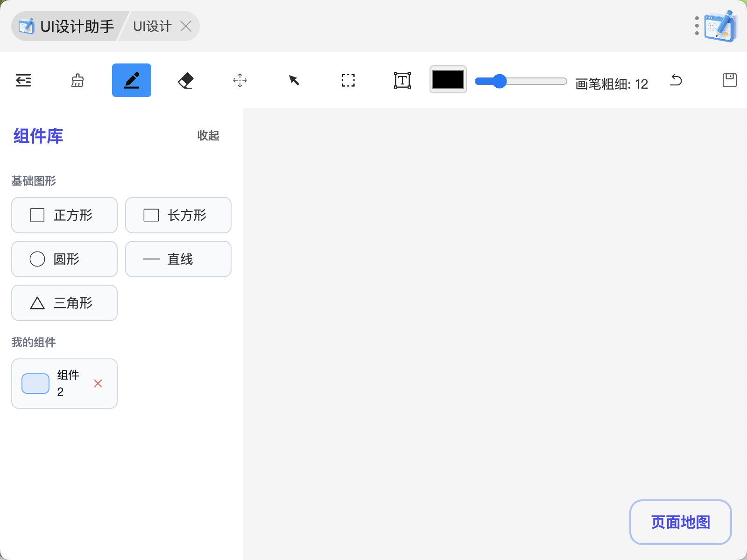Image resolution: width=747 pixels, height=560 pixels.
Task: Select the dashed marquee selection tool
Action: (348, 80)
